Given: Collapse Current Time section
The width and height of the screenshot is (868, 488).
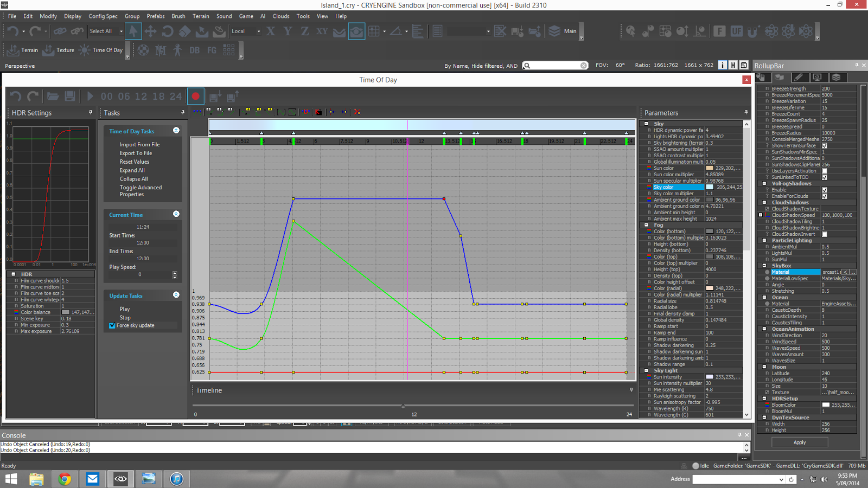Looking at the screenshot, I should click(176, 214).
